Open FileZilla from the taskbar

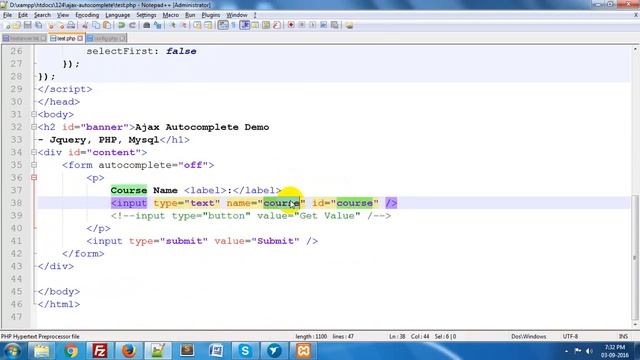[x=100, y=351]
